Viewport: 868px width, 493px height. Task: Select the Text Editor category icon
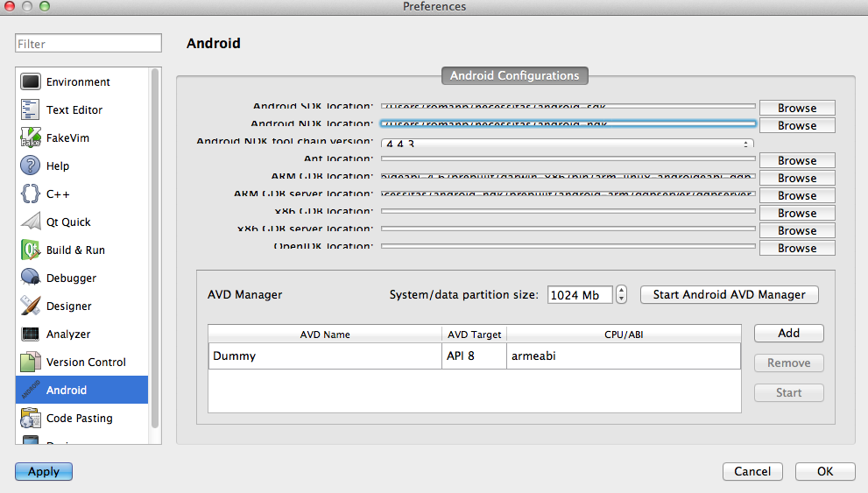(31, 110)
